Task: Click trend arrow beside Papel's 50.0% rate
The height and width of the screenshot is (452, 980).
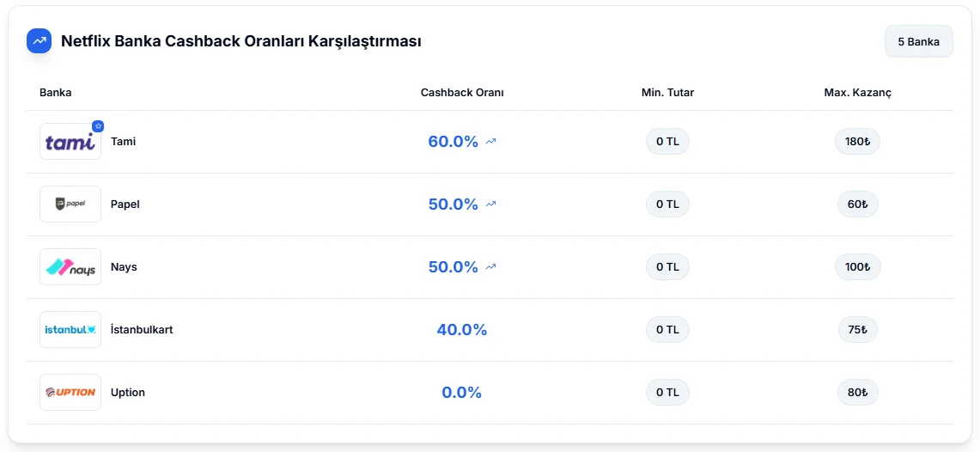Action: 490,205
